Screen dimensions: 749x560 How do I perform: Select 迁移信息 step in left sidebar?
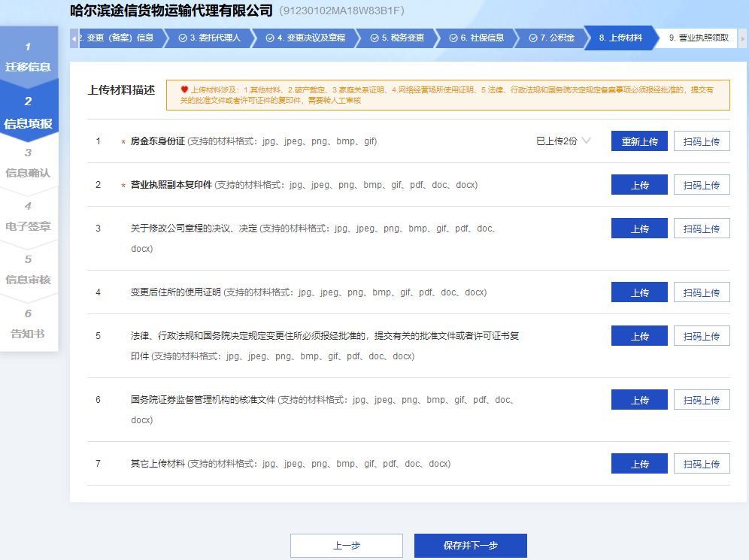(x=29, y=57)
